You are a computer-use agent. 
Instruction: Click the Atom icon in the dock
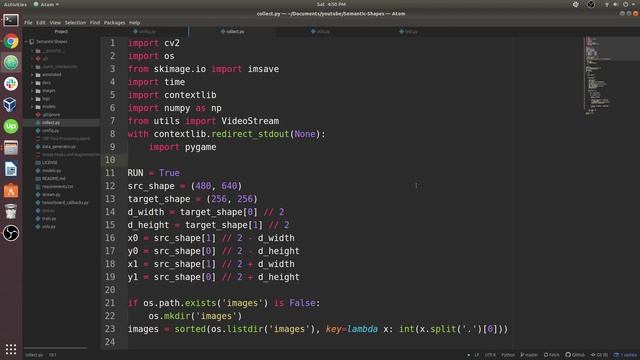tap(11, 62)
